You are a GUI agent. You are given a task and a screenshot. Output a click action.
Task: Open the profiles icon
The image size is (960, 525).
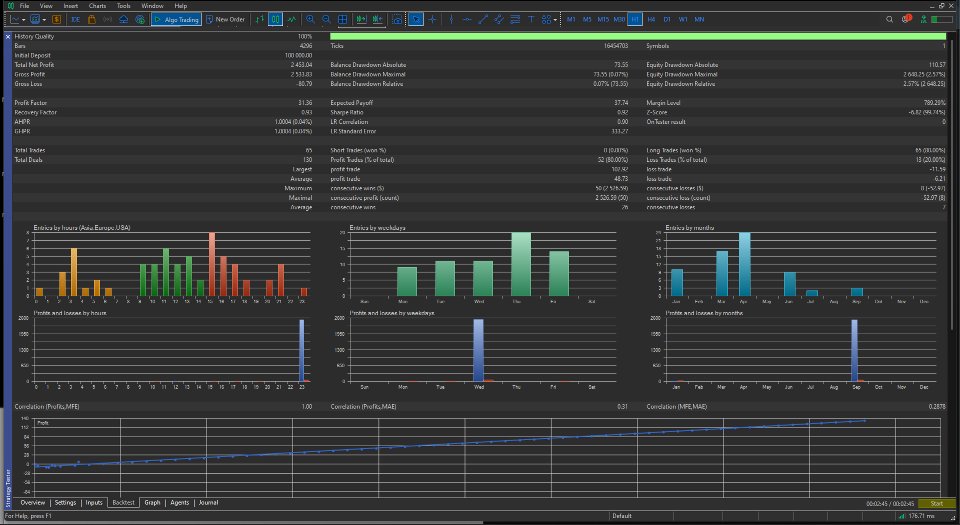click(x=36, y=20)
